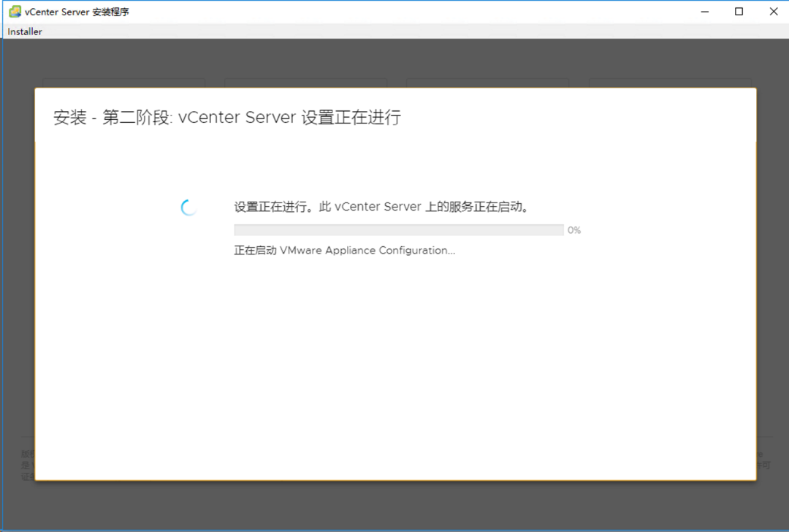Maximize the installer window
The image size is (789, 532).
[739, 12]
